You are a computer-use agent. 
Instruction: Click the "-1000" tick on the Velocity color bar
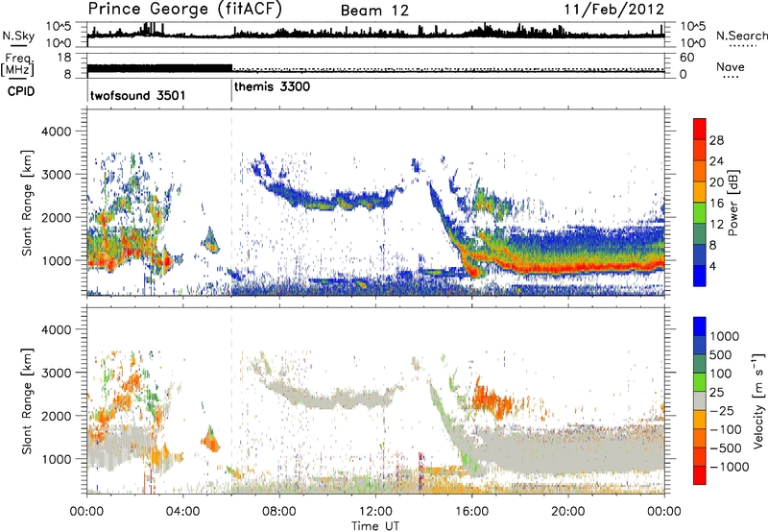[x=730, y=467]
